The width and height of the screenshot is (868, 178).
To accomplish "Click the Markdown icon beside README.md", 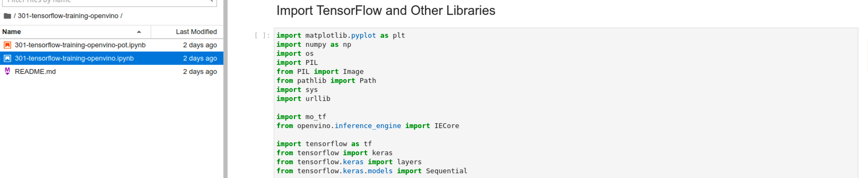I will [7, 71].
